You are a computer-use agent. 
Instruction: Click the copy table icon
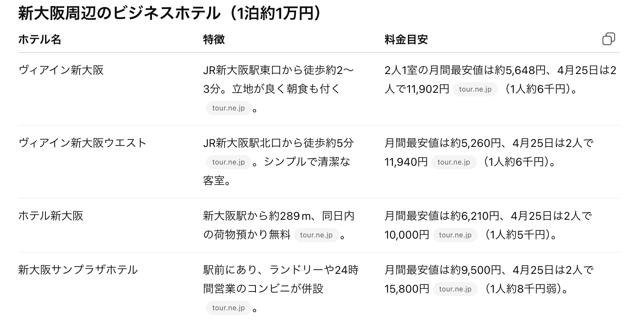tap(608, 39)
